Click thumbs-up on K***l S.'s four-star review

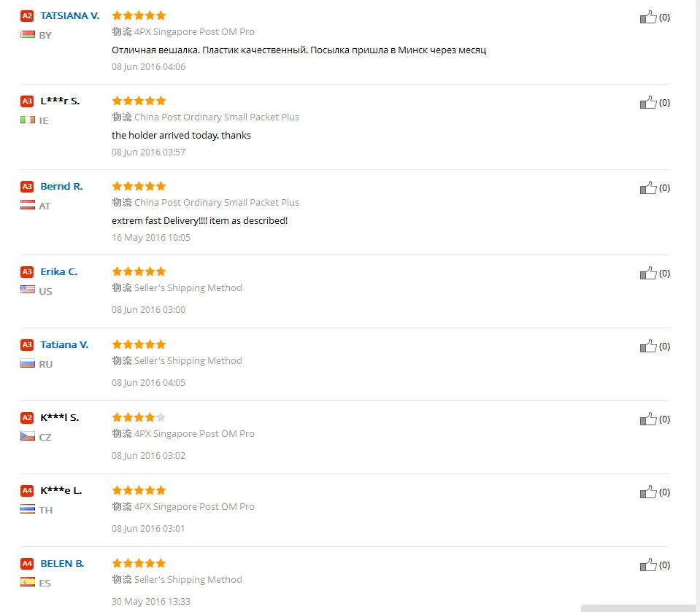(648, 419)
